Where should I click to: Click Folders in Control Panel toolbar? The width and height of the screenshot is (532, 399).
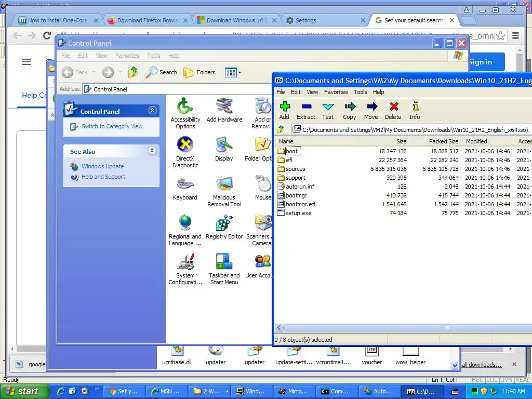199,72
